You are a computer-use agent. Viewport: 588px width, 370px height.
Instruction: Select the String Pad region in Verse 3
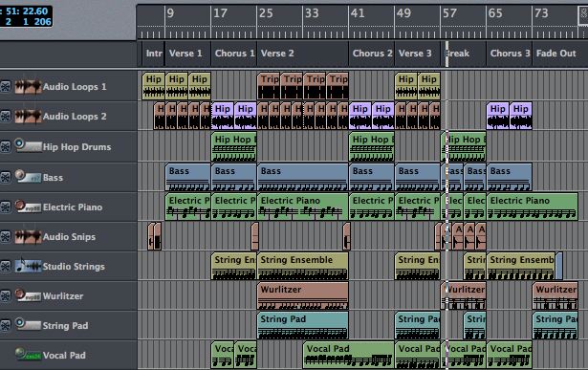pos(418,325)
